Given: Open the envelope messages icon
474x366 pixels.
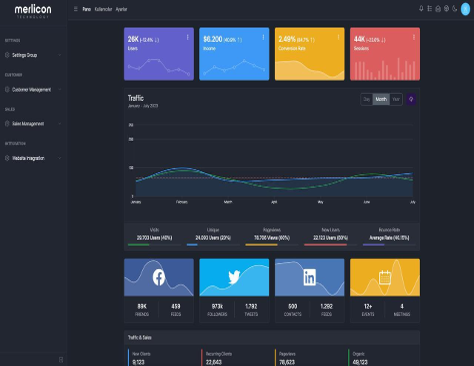Looking at the screenshot, I should [438, 9].
